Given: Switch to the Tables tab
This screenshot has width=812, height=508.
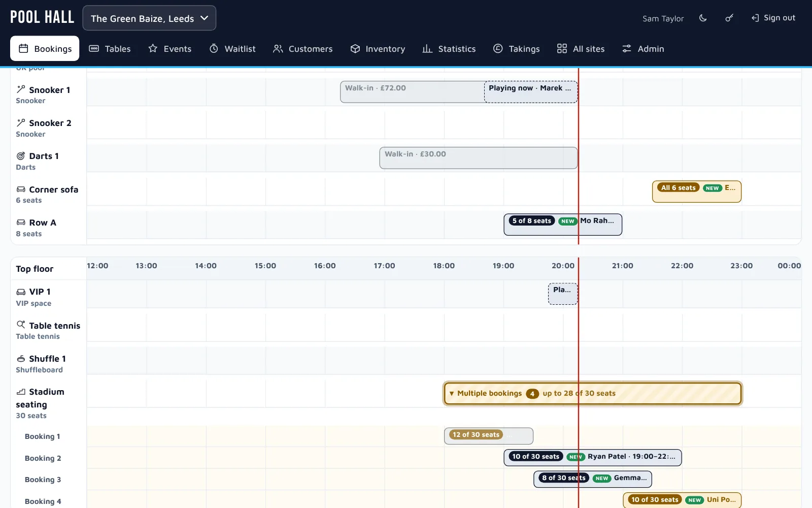Looking at the screenshot, I should click(x=110, y=49).
